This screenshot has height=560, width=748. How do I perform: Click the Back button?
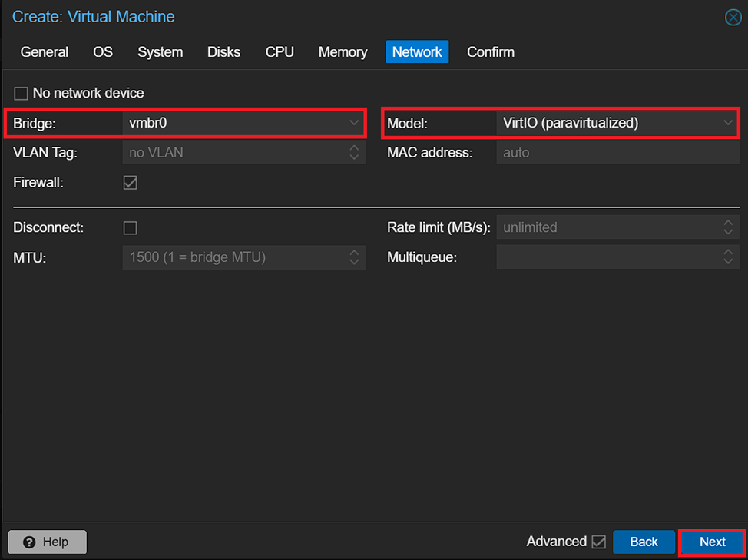(x=644, y=542)
